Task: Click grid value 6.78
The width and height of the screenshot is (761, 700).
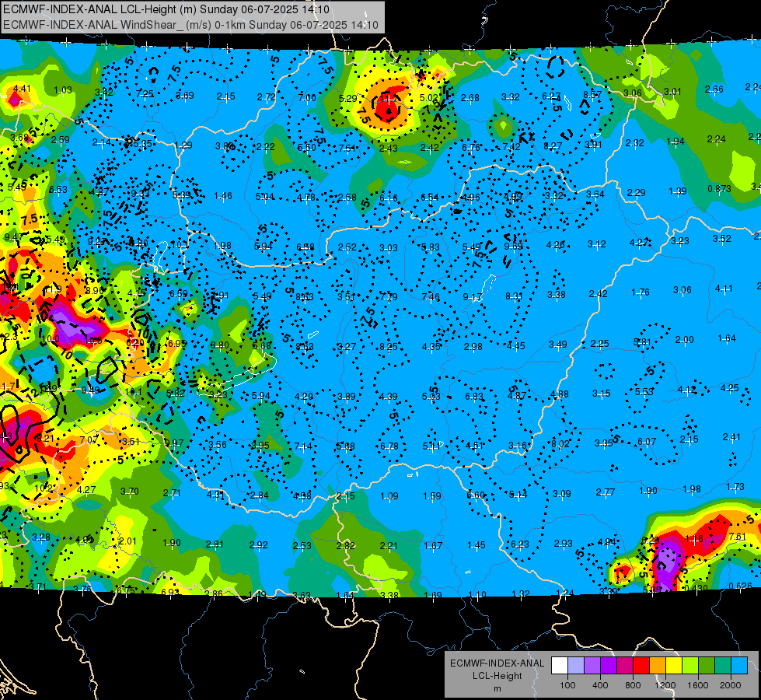Action: point(389,446)
